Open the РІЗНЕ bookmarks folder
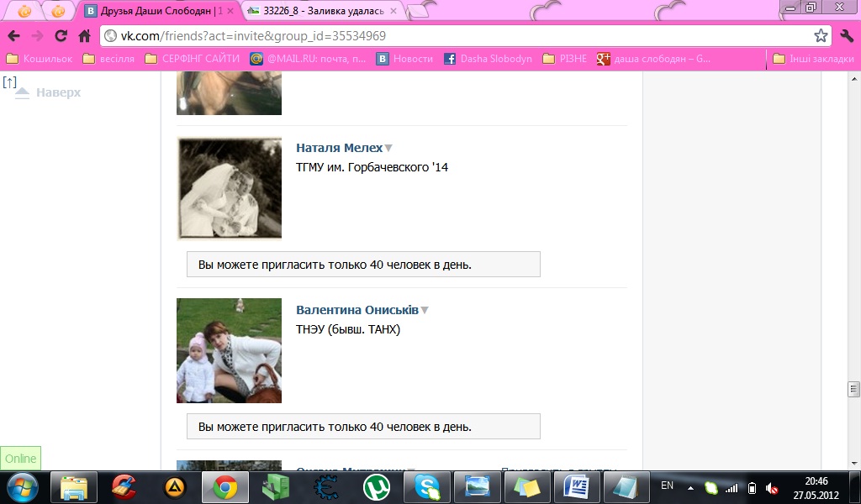 click(x=564, y=59)
